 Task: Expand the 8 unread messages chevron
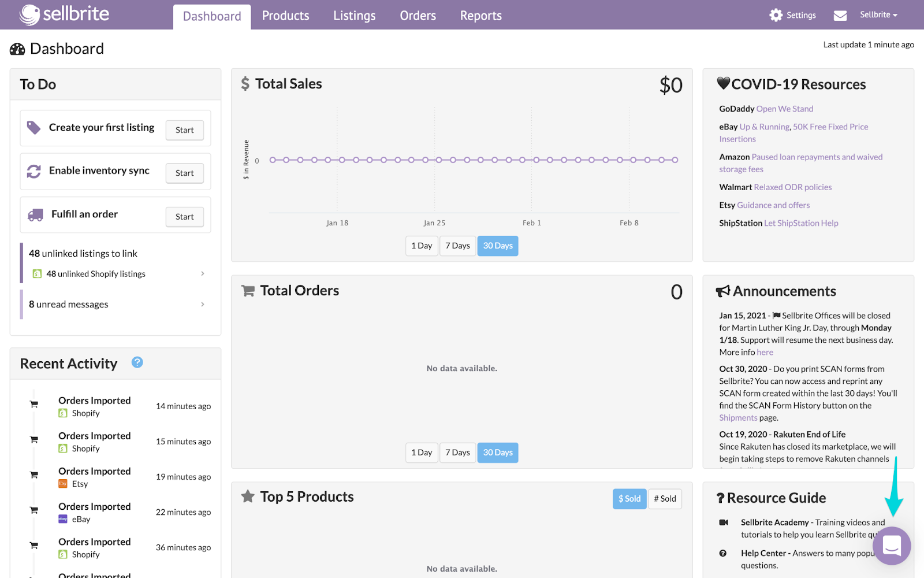click(x=202, y=305)
